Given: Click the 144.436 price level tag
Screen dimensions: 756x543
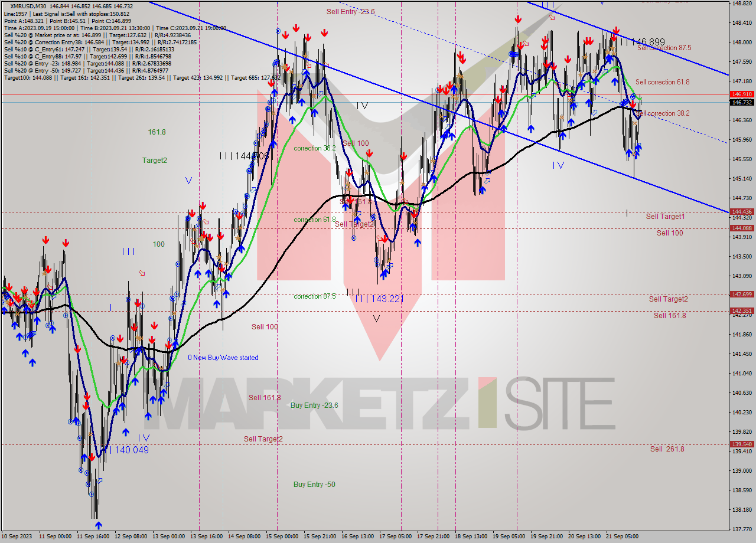Looking at the screenshot, I should click(742, 212).
